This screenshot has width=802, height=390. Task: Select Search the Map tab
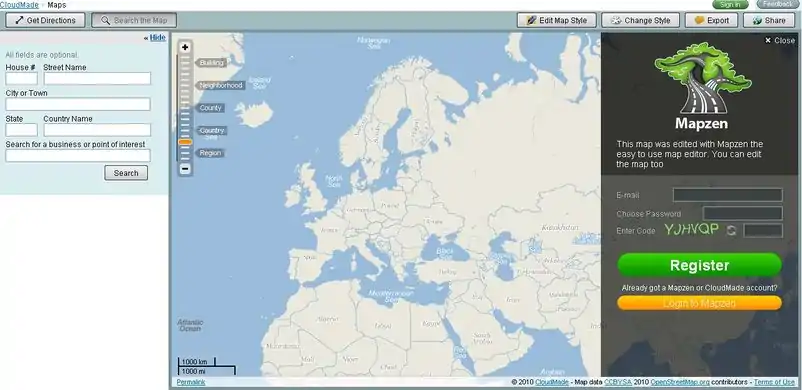click(x=134, y=20)
